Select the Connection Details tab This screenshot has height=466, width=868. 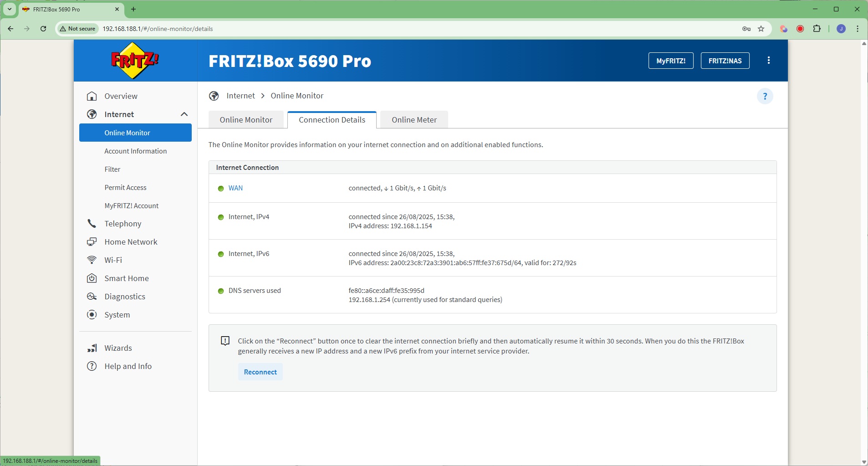coord(332,120)
